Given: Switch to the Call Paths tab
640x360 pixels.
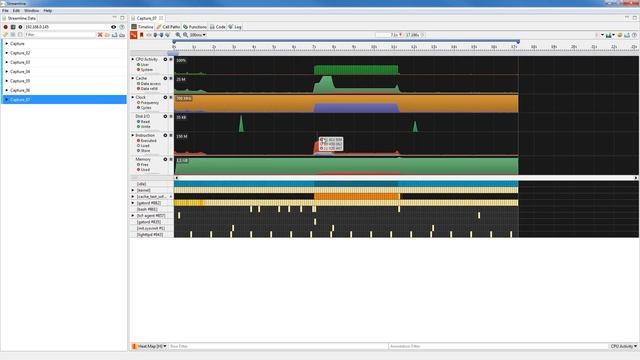Looking at the screenshot, I should 168,27.
